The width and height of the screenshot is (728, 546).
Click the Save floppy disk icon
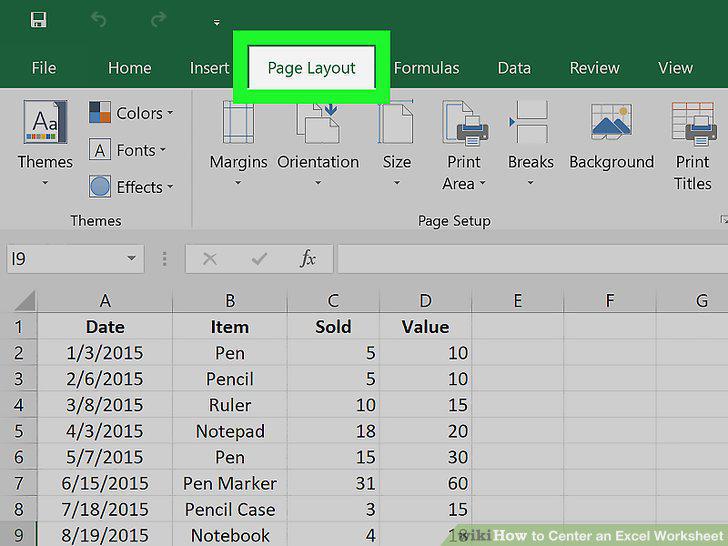click(38, 20)
